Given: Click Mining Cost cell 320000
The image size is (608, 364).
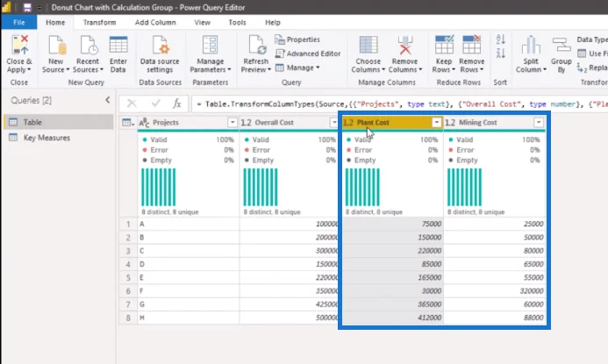Looking at the screenshot, I should tap(495, 290).
